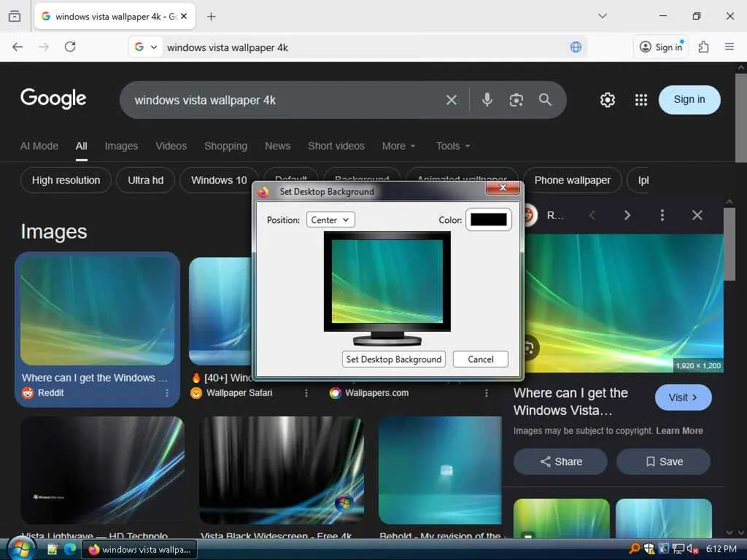The image size is (747, 560).
Task: Click the preview panel scrollbar thumb
Action: tap(729, 244)
